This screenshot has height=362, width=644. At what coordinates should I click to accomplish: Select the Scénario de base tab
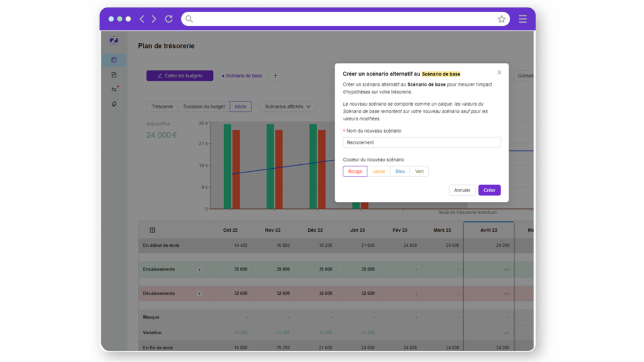click(242, 76)
